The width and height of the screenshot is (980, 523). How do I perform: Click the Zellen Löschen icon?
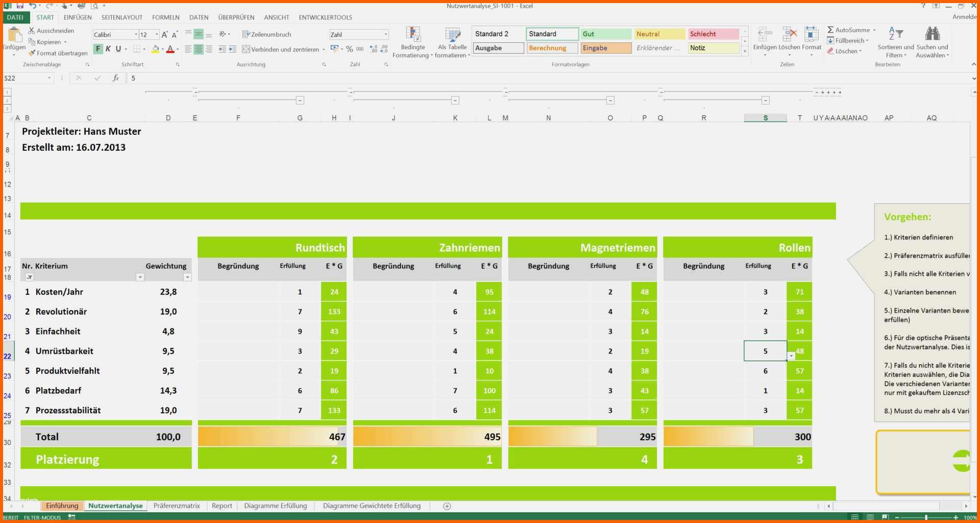(790, 34)
